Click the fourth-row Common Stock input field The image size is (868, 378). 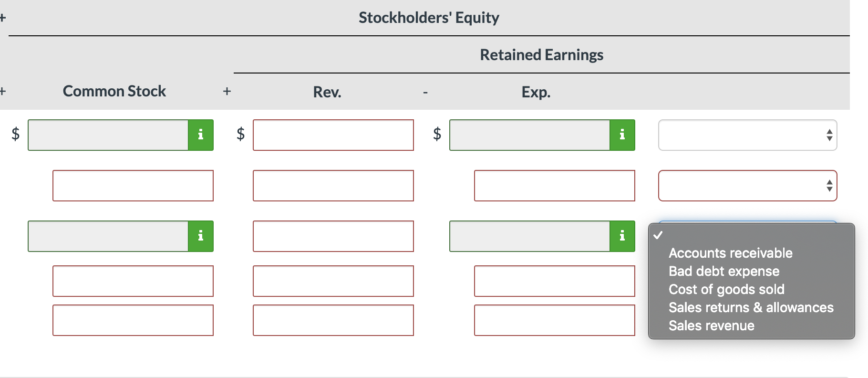[x=133, y=281]
